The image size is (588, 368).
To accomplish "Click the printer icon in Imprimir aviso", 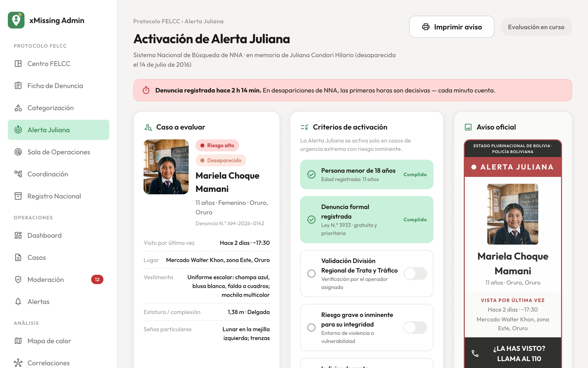I will (x=426, y=27).
